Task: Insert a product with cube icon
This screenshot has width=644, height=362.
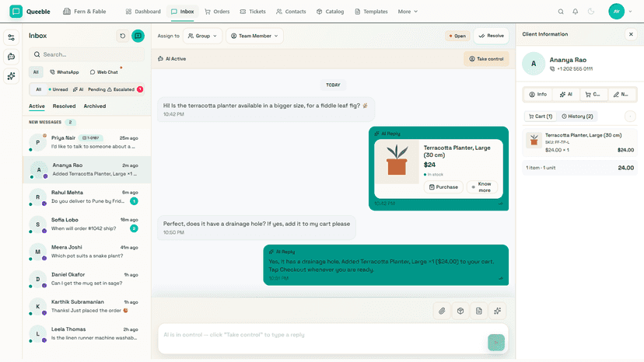Action: (460, 311)
